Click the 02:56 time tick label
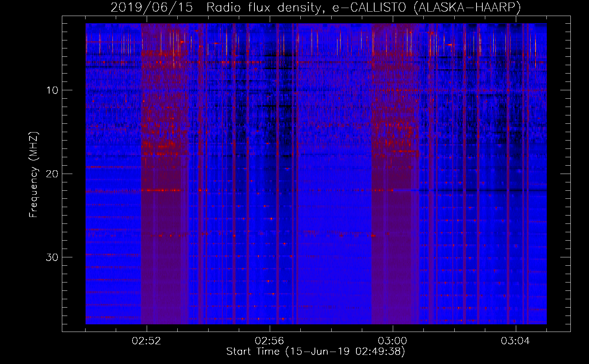 pyautogui.click(x=269, y=341)
